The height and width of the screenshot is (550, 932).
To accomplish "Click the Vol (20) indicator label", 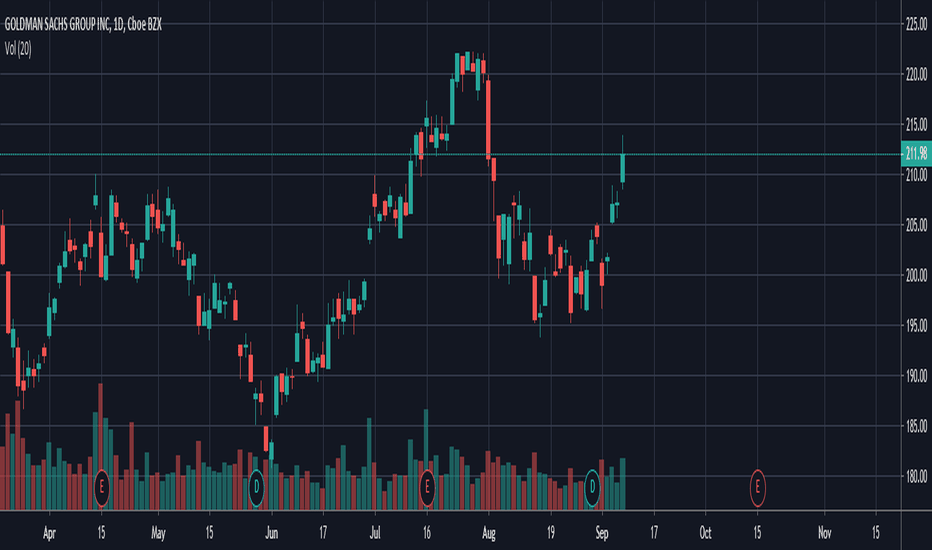I will click(x=18, y=49).
